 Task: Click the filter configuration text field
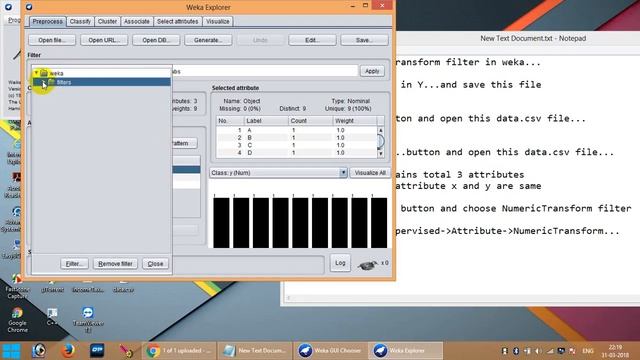(264, 71)
